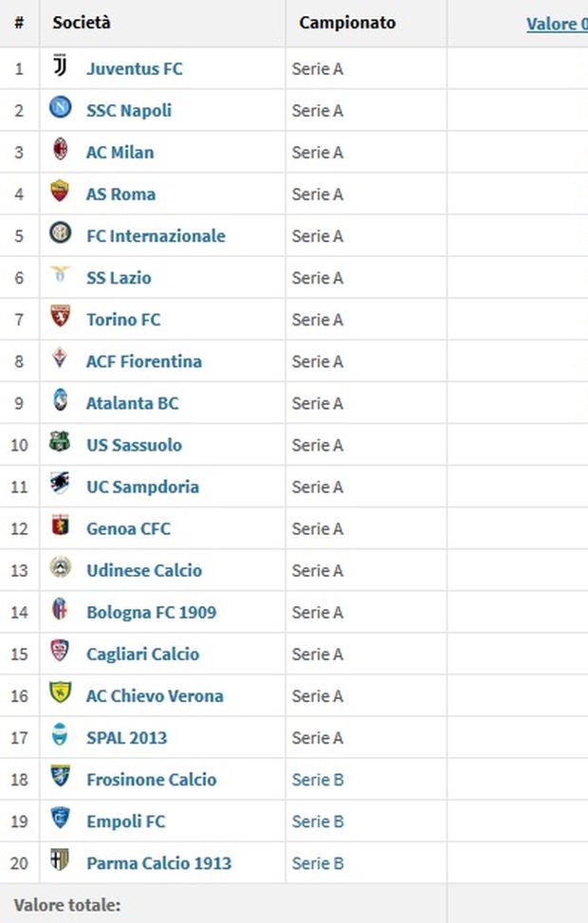Open Serie B link for Empoli FC

click(x=318, y=821)
